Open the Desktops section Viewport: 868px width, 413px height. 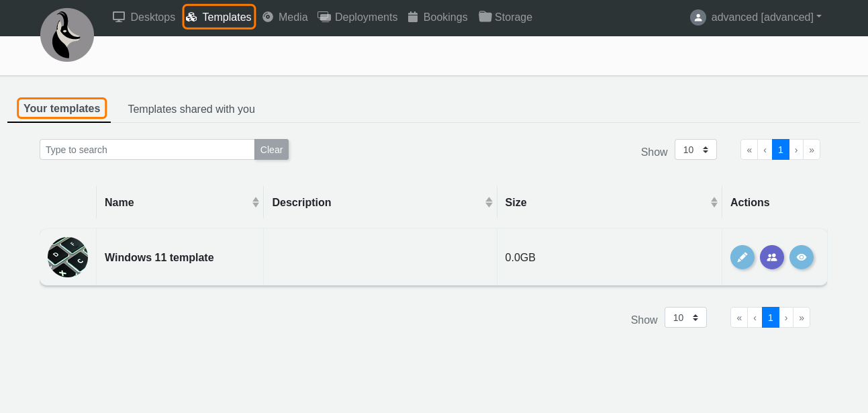tap(144, 17)
